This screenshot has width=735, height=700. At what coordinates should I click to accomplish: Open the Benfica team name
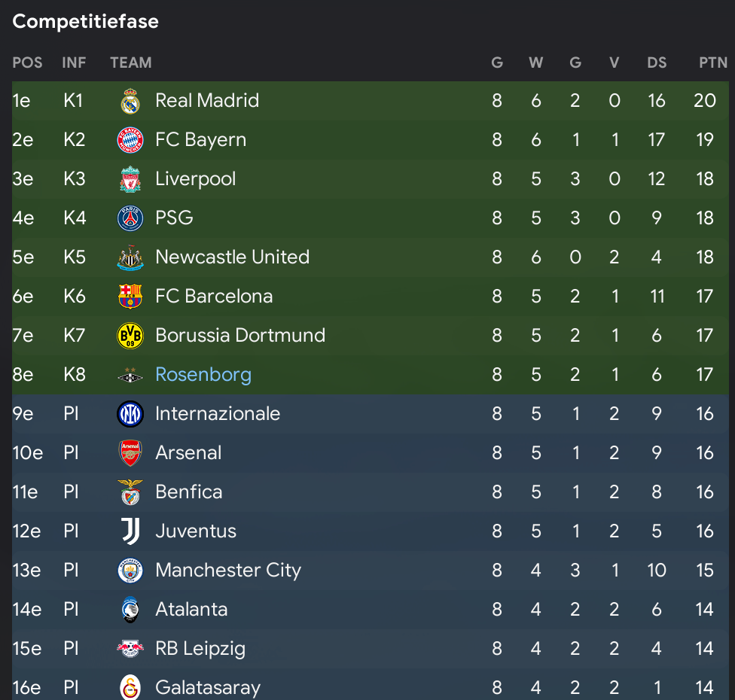coord(189,492)
